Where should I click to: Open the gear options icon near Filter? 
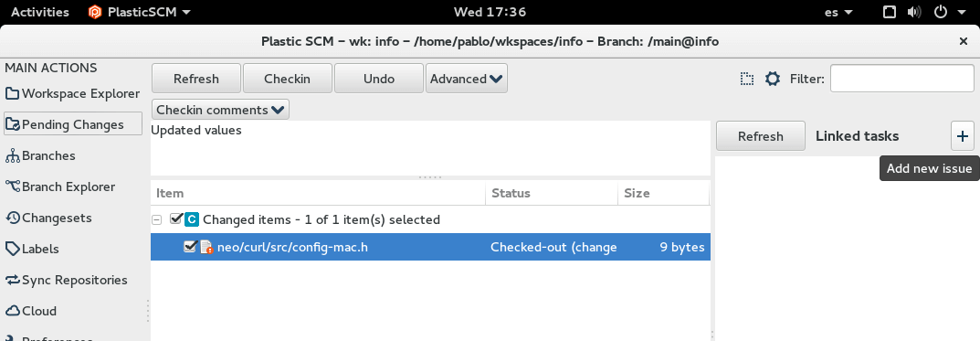click(773, 79)
